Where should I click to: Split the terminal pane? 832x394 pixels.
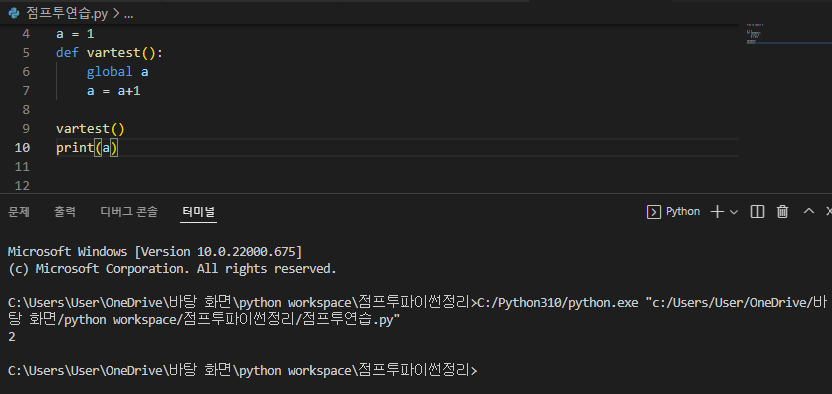(x=757, y=212)
